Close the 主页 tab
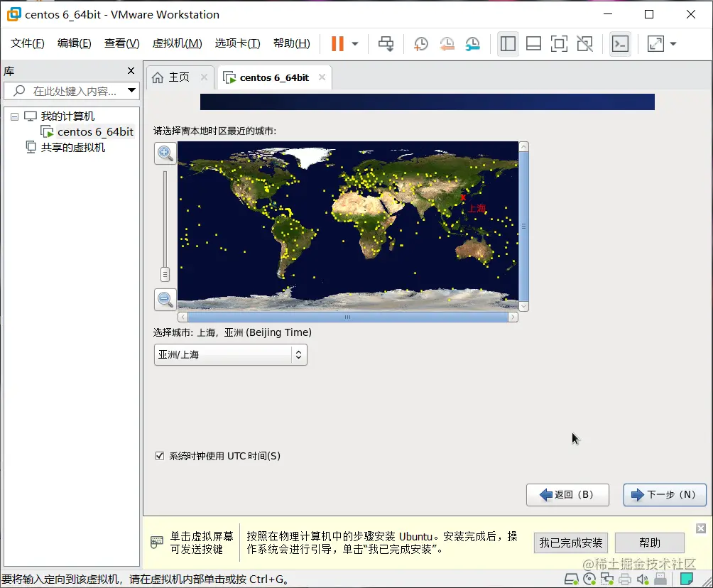 coord(204,77)
